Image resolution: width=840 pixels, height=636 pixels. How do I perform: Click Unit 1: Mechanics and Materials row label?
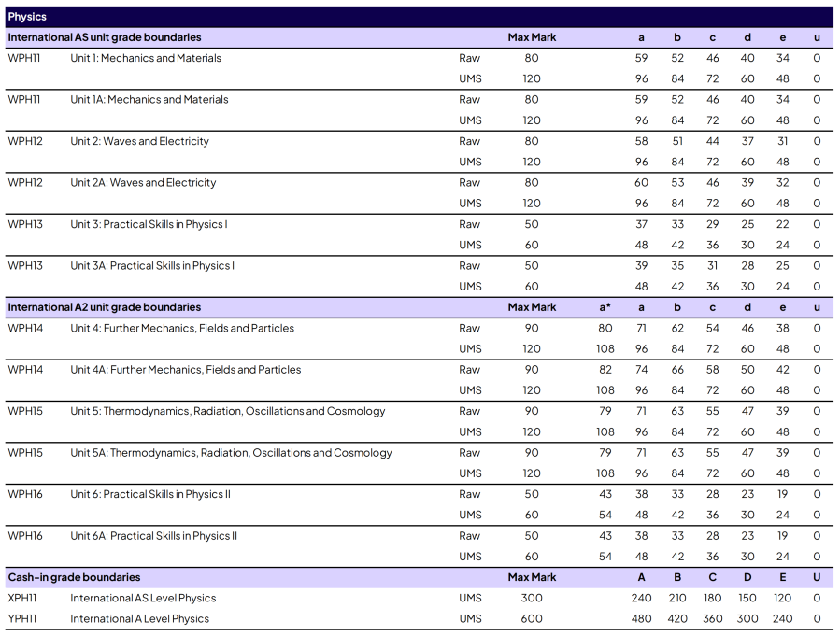click(x=146, y=58)
